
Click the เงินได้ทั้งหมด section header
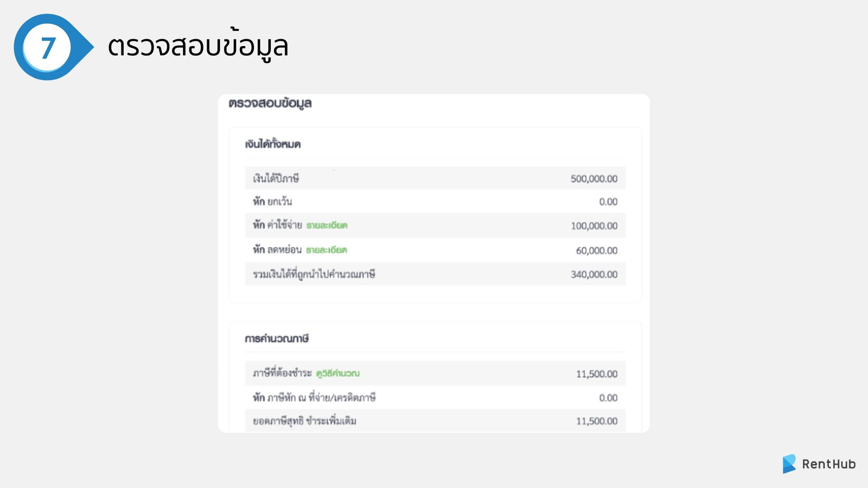click(x=274, y=144)
